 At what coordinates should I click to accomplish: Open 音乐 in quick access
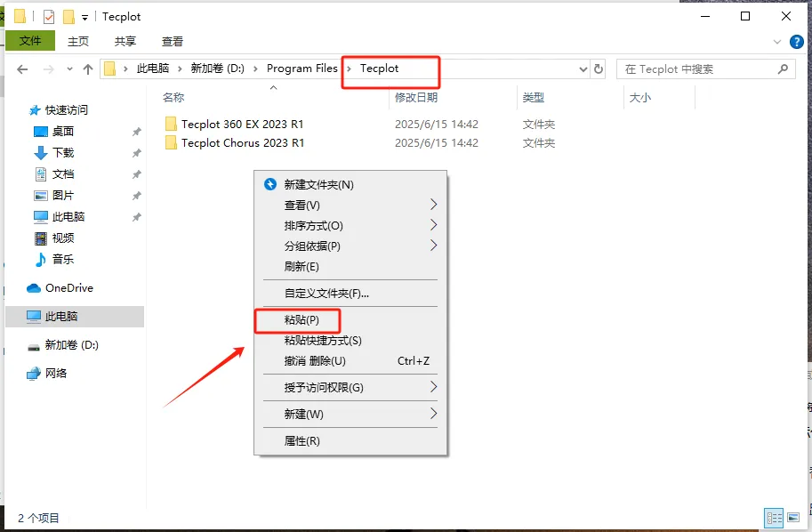pos(62,259)
